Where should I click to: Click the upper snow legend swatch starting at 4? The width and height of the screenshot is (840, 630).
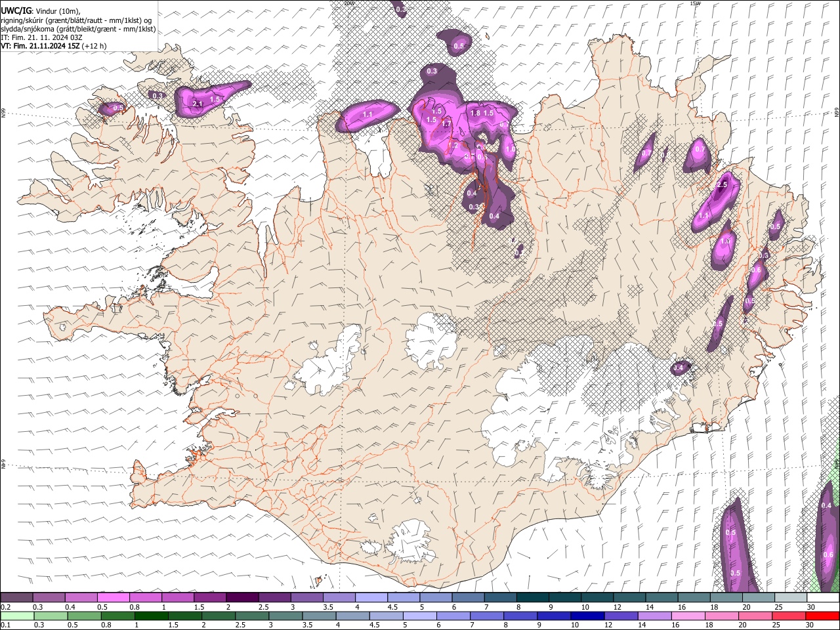(371, 598)
